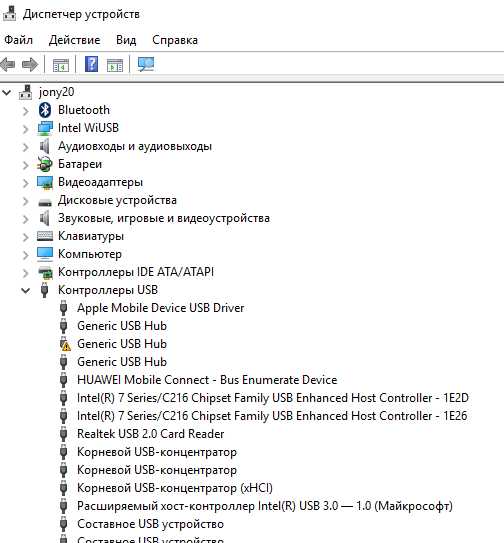Click the action pane toolbar icon next to Help
504x543 pixels.
coord(115,65)
